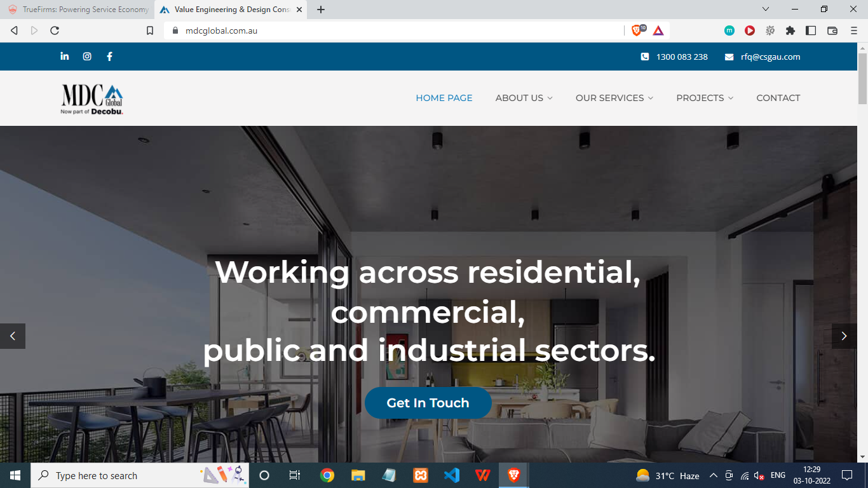Expand the ABOUT US menu
This screenshot has height=488, width=868.
tap(524, 98)
